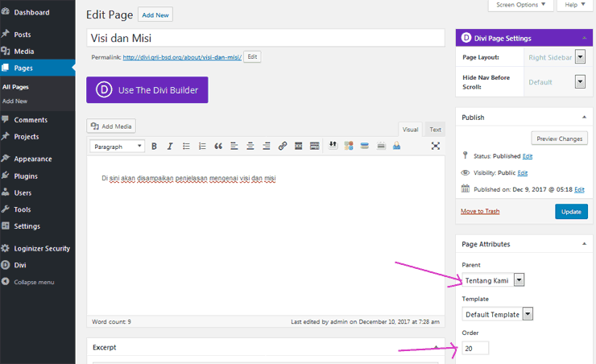Collapse the Publish meta box
This screenshot has width=596, height=364.
584,118
